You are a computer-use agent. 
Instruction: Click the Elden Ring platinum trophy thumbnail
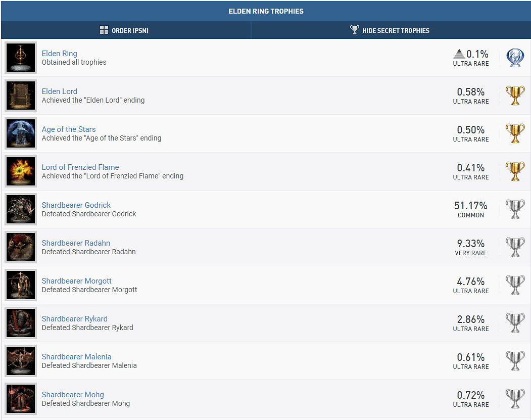click(21, 58)
